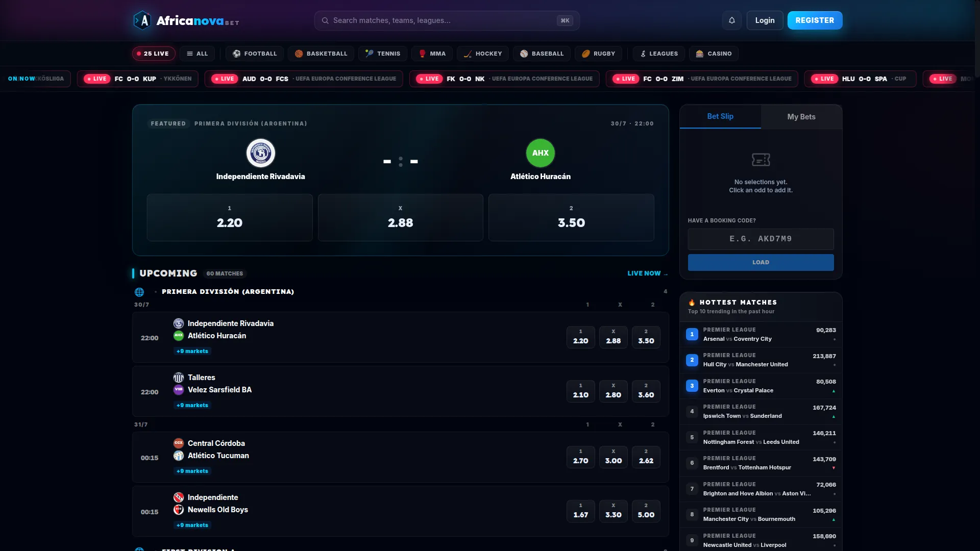Switch to the Bet Slip tab

point(720,116)
